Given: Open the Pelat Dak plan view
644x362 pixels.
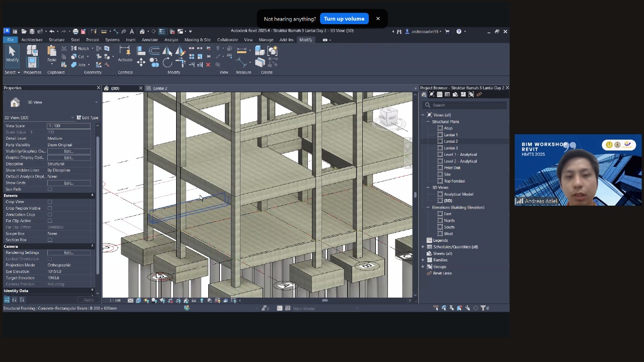Looking at the screenshot, I should tap(452, 168).
